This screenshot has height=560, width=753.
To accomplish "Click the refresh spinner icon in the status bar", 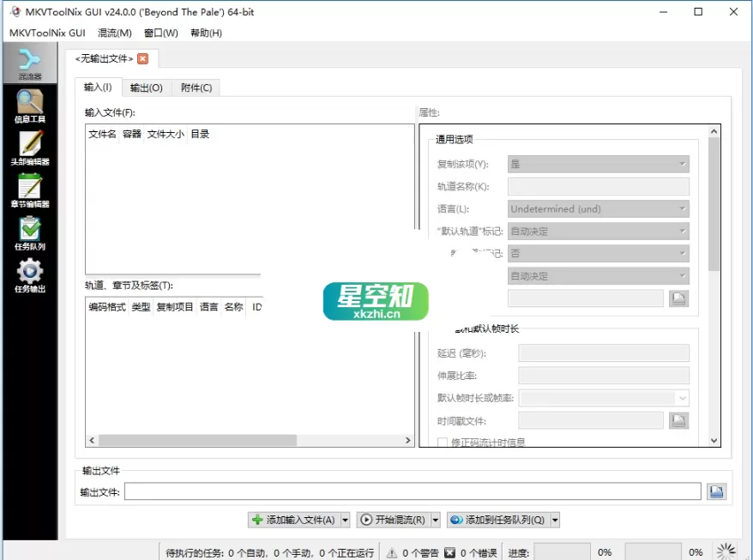I will pyautogui.click(x=725, y=551).
